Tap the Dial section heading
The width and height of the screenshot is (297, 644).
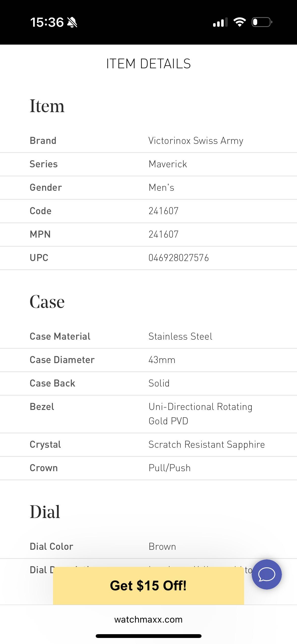click(45, 512)
